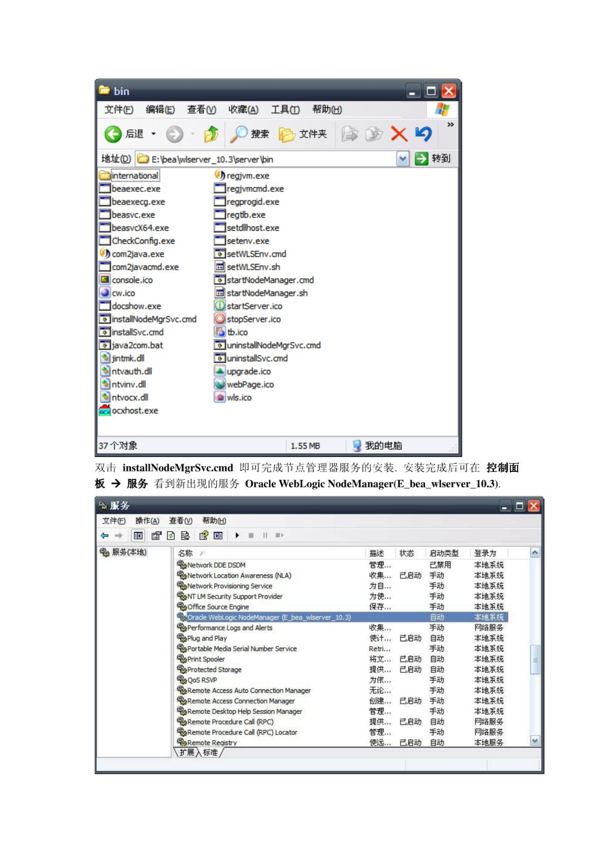Select wls.ico icon
This screenshot has height=868, width=614.
[220, 397]
